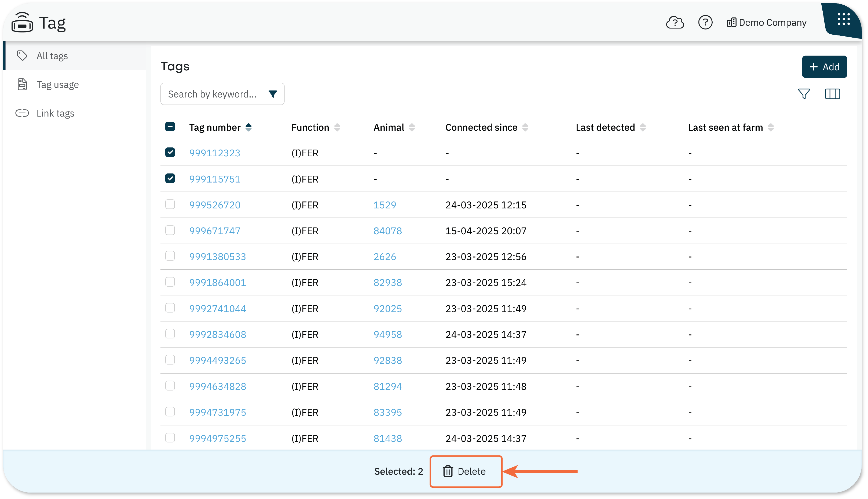Open animal 81438 link
Screen dimensions: 868x499
tap(387, 438)
